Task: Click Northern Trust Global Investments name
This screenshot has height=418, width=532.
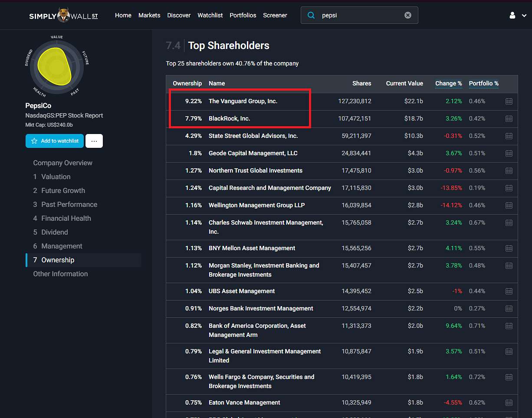Action: [256, 170]
